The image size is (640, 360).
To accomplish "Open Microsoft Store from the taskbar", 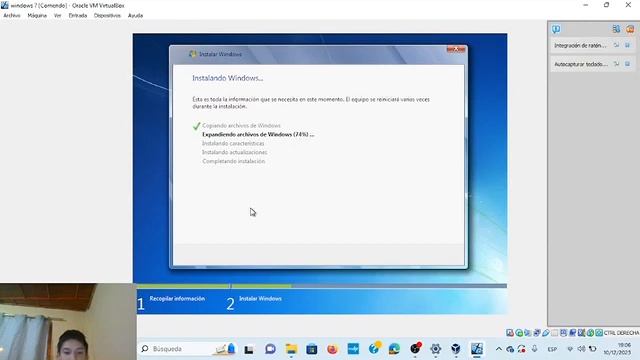I will pyautogui.click(x=311, y=349).
